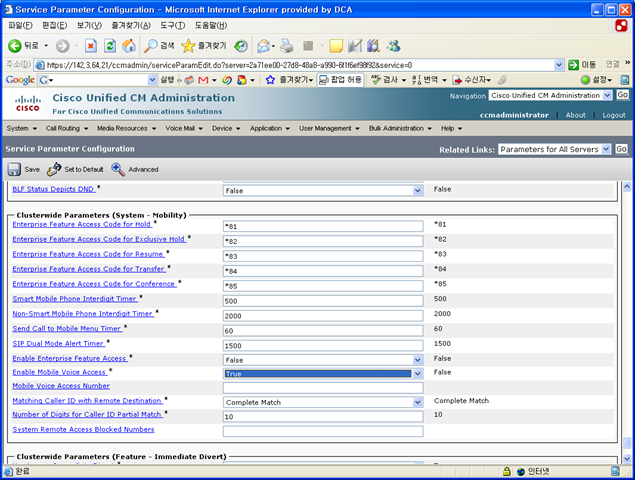Image resolution: width=635 pixels, height=480 pixels.
Task: Click the Gmail icon in Google toolbar
Action: coord(203,80)
